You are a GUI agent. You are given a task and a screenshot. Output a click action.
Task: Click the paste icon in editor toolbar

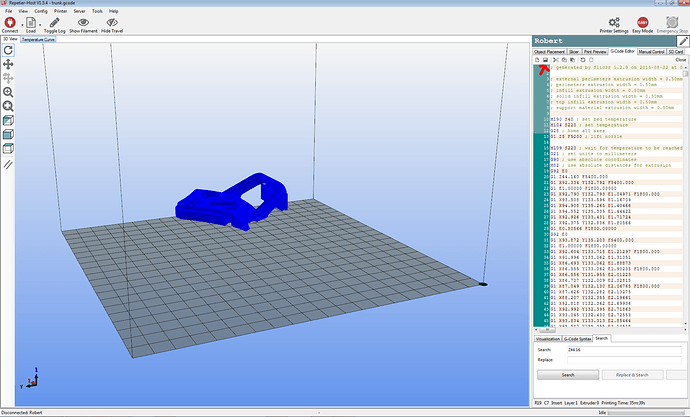click(x=572, y=60)
